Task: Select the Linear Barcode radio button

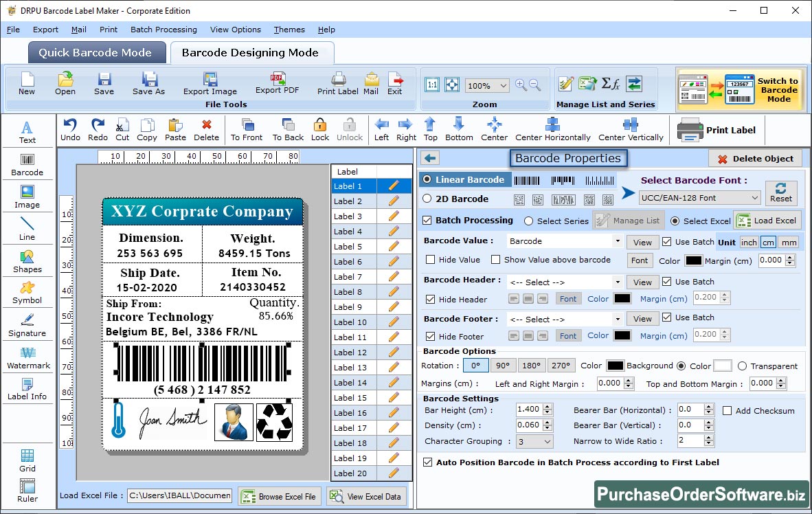Action: tap(427, 179)
